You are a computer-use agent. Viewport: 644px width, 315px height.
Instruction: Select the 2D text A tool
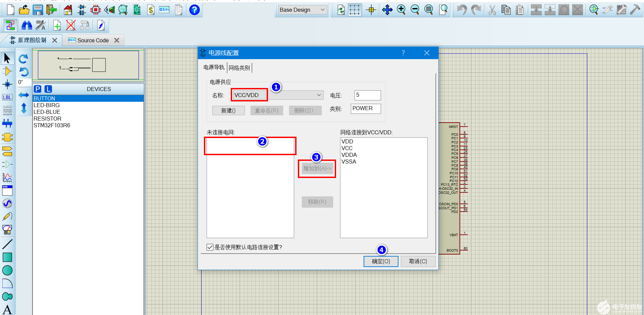click(7, 309)
